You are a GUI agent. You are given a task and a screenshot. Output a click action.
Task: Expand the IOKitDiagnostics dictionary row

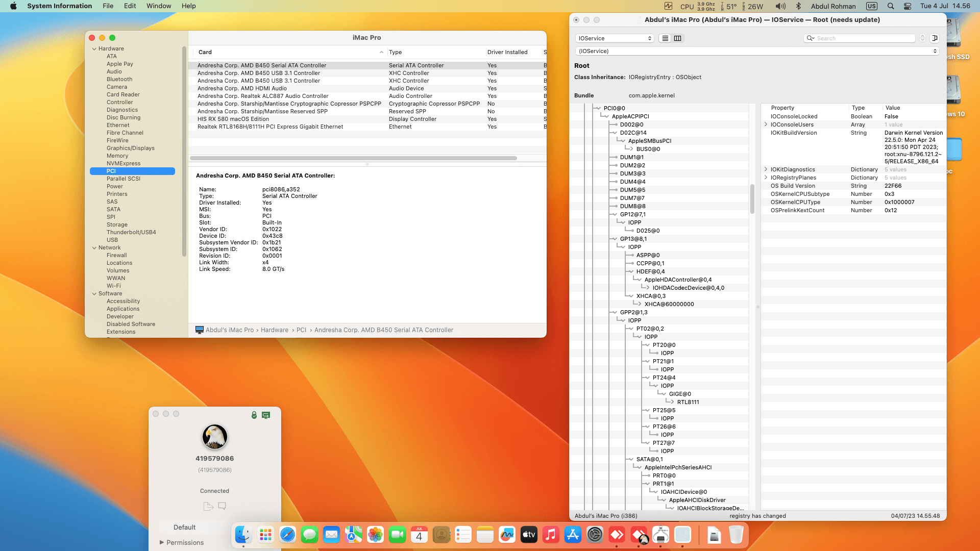(x=766, y=169)
